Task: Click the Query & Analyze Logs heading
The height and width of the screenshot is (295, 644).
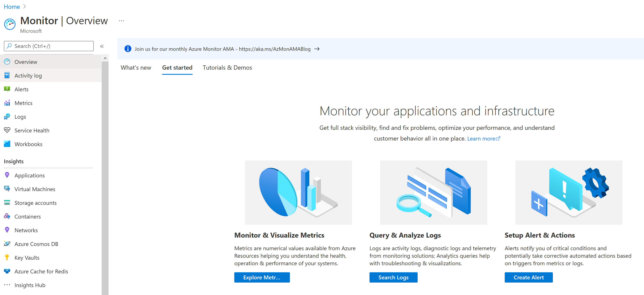Action: [405, 235]
